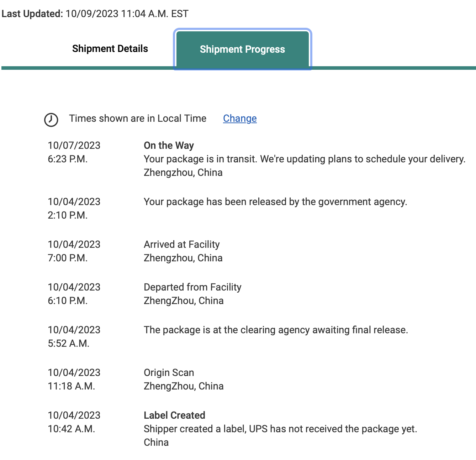
Task: Click the 'Shipper created a label' message
Action: (x=280, y=429)
